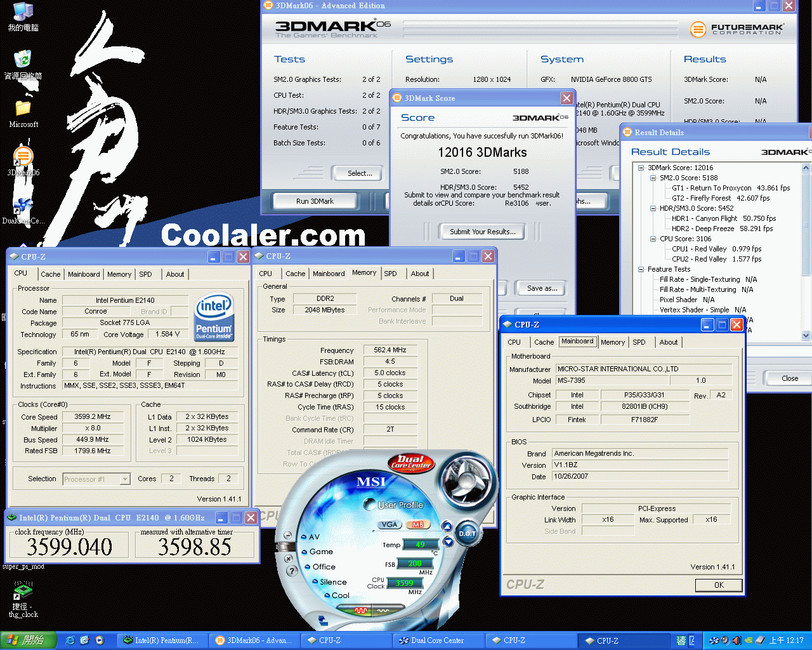The image size is (812, 650).
Task: Minimize Dual Core Center with round minus icon
Action: 287,536
